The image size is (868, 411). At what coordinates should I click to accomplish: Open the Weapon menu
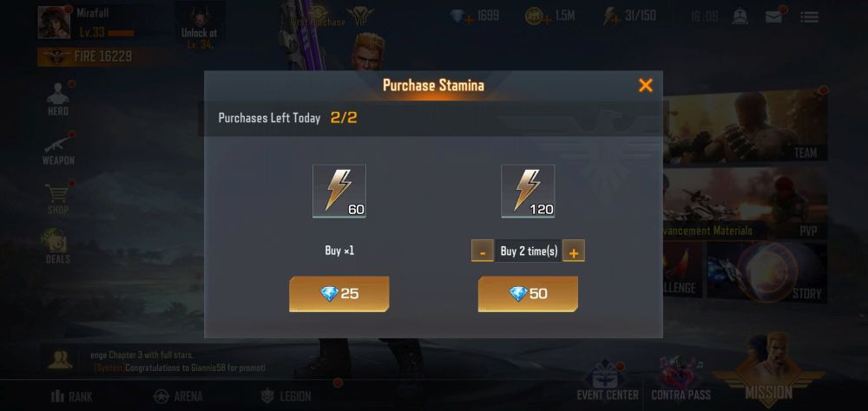coord(58,149)
